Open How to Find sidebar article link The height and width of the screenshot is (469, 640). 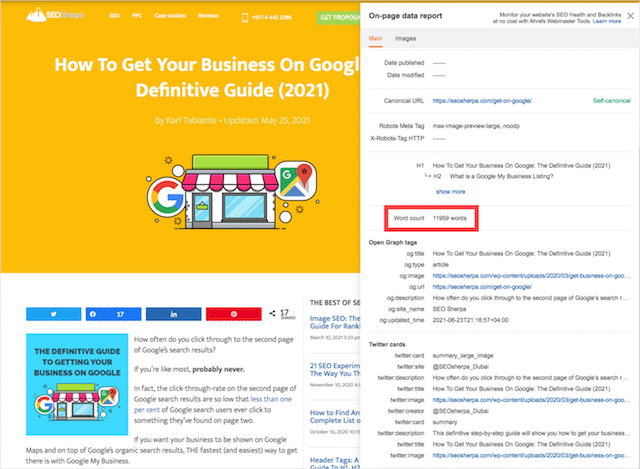click(x=335, y=416)
